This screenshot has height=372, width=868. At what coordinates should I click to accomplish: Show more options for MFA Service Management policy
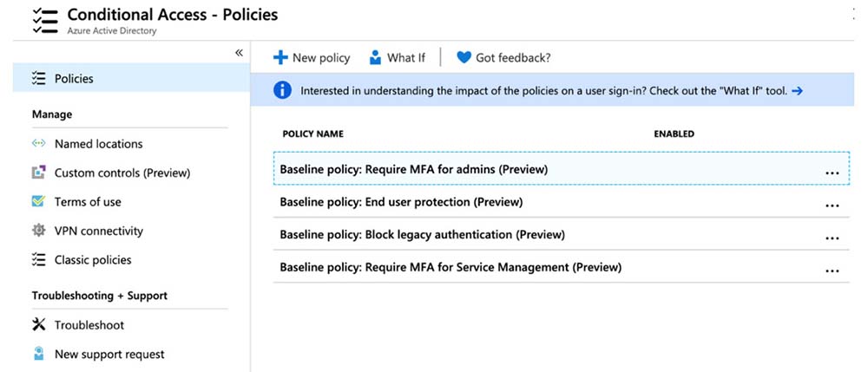point(832,271)
